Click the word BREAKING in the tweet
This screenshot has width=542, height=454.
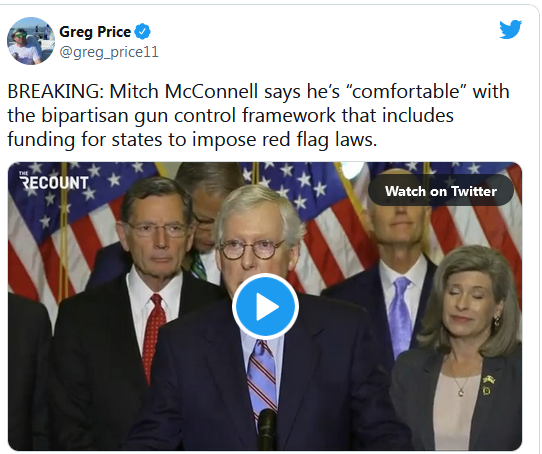[56, 92]
